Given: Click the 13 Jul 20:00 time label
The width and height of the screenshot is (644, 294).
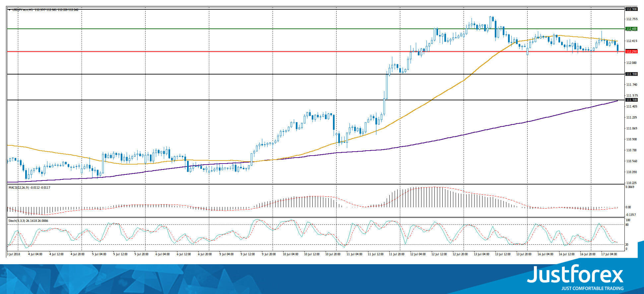Looking at the screenshot, I should (524, 254).
